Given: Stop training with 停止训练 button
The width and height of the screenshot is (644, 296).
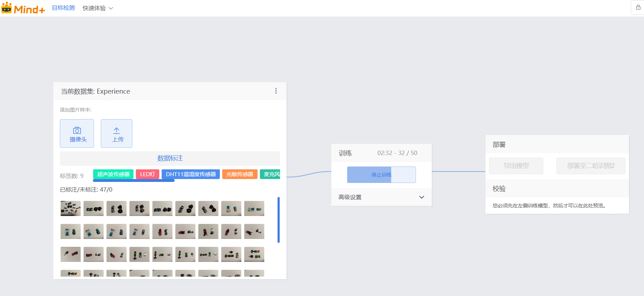Looking at the screenshot, I should click(x=381, y=175).
